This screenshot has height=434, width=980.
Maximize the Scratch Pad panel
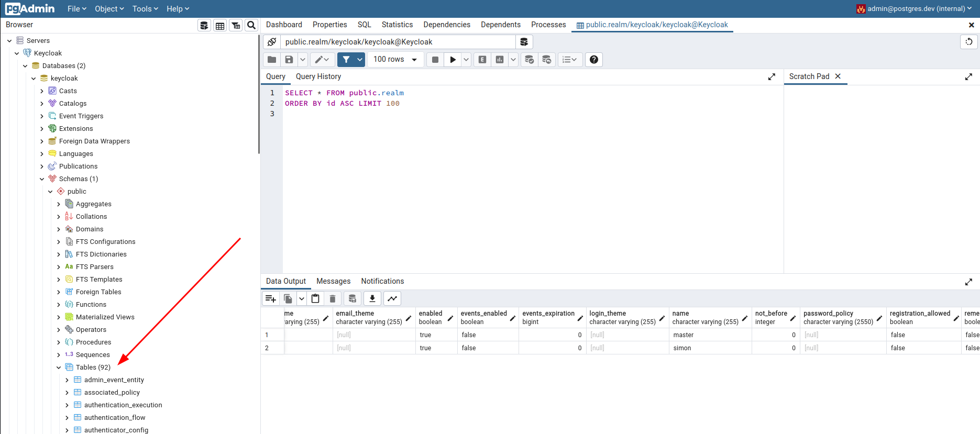tap(968, 77)
